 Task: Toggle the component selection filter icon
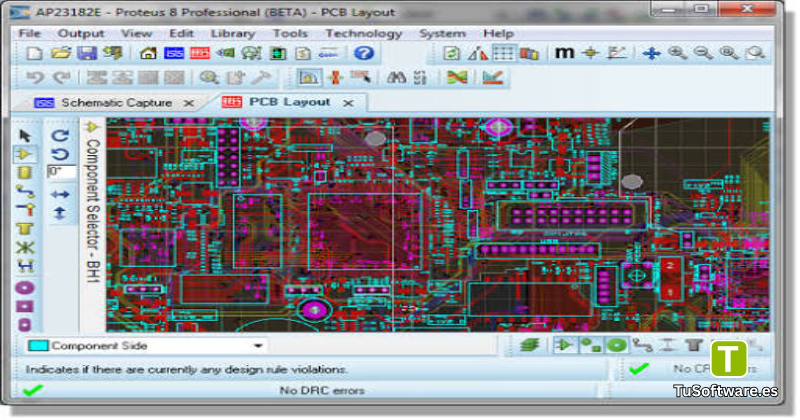(x=564, y=345)
